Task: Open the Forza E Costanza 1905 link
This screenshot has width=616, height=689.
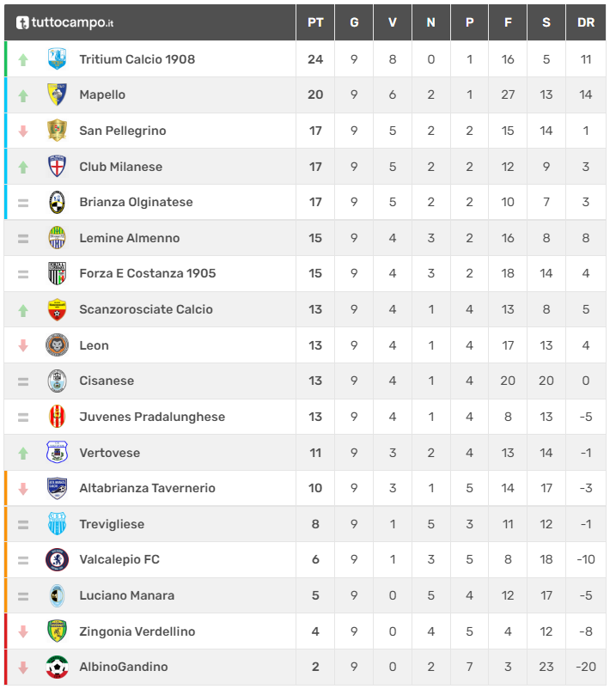Action: coord(147,273)
